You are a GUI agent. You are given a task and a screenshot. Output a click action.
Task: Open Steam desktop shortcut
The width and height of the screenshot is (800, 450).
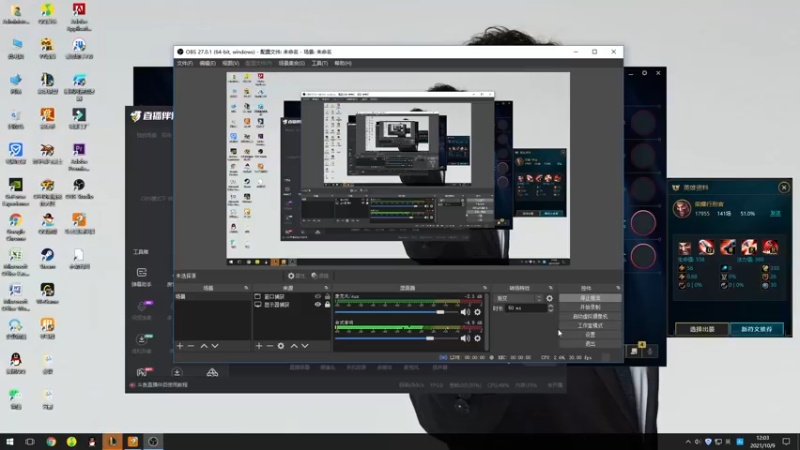pos(47,259)
